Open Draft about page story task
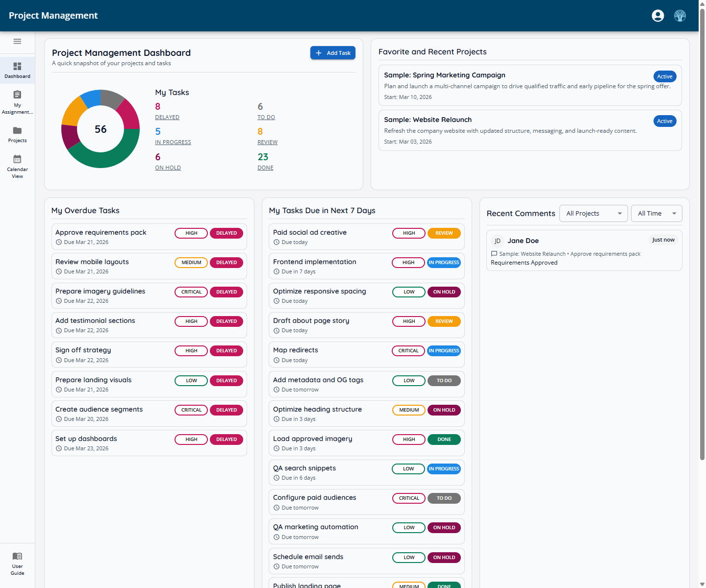706x588 pixels. coord(367,325)
